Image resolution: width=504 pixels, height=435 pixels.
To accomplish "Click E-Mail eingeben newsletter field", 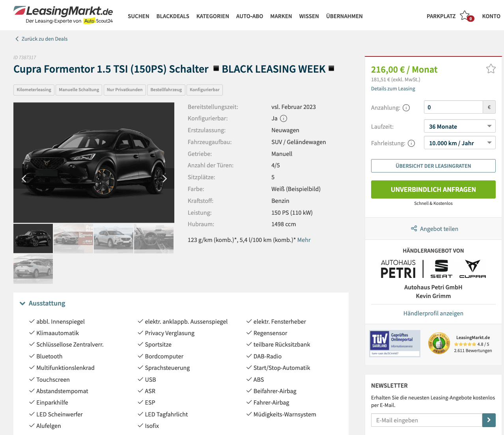I will tap(427, 420).
